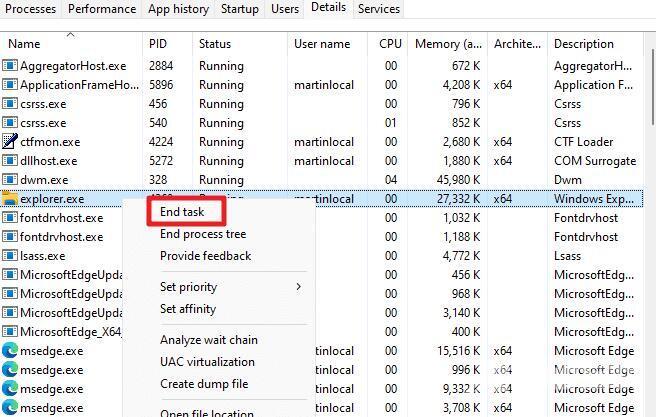Viewport: 656px width, 417px height.
Task: Click icon of csrss.exe with PID 456
Action: click(9, 104)
